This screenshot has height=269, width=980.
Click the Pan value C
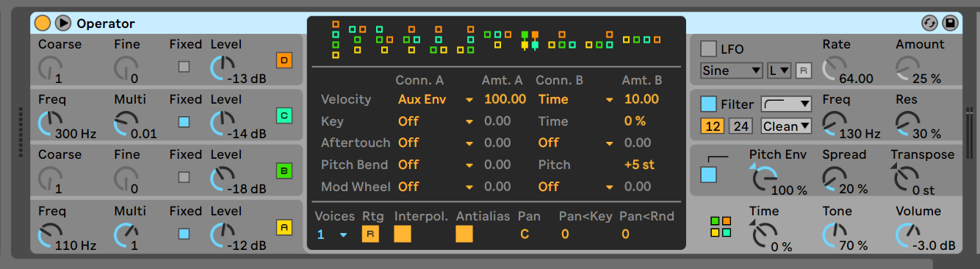[525, 234]
